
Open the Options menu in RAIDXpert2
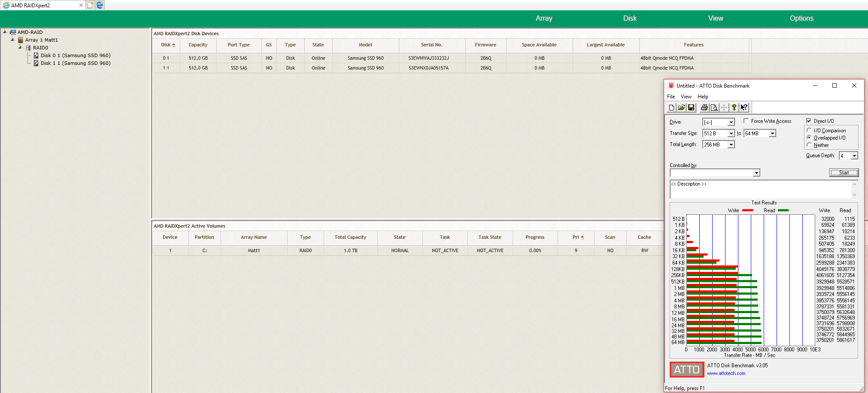(801, 18)
